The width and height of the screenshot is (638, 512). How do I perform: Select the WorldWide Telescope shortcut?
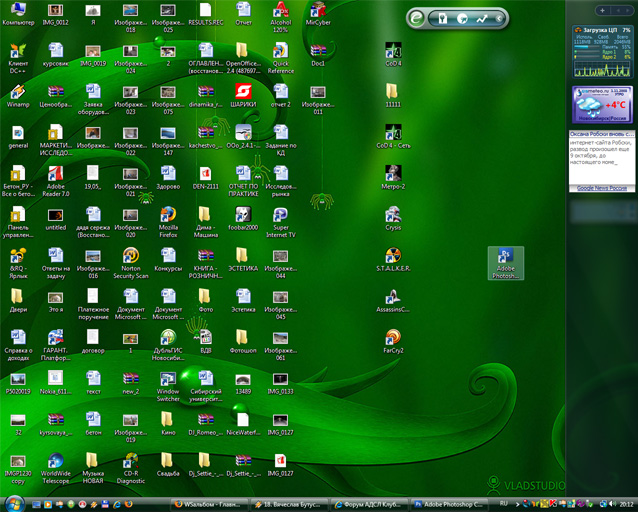click(56, 468)
